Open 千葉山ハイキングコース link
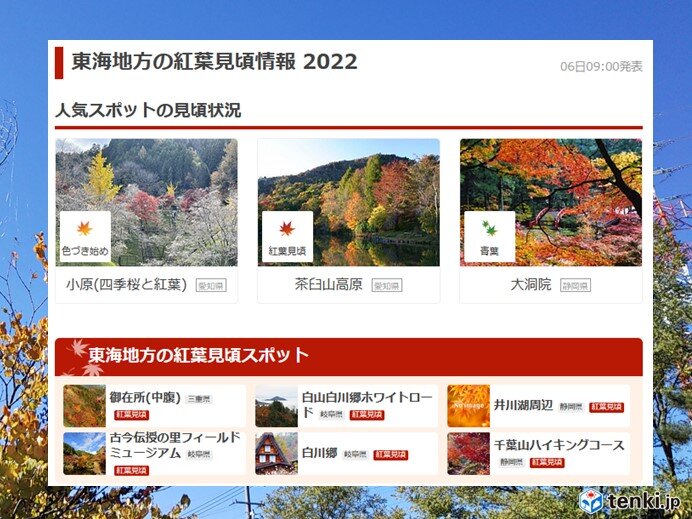Screen dimensions: 692x519 559,445
